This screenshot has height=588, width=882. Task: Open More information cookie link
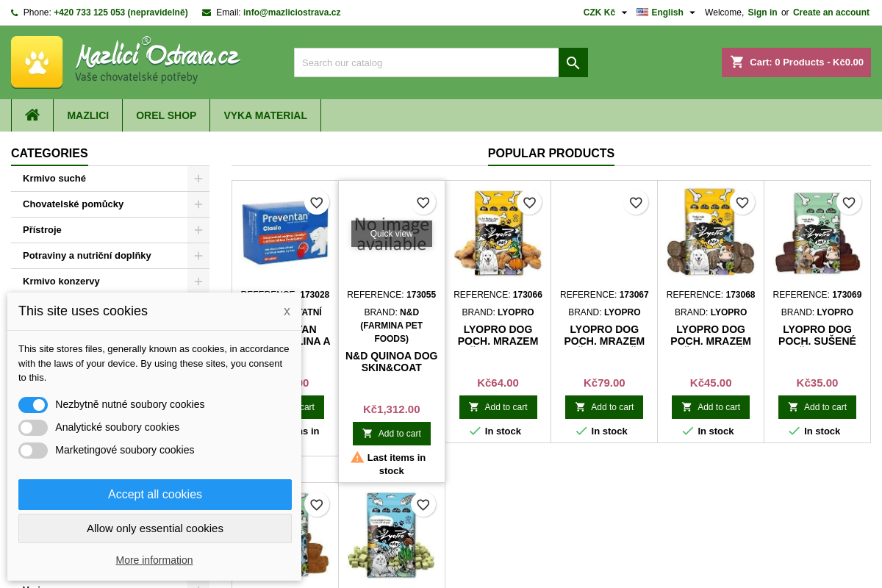click(x=154, y=560)
